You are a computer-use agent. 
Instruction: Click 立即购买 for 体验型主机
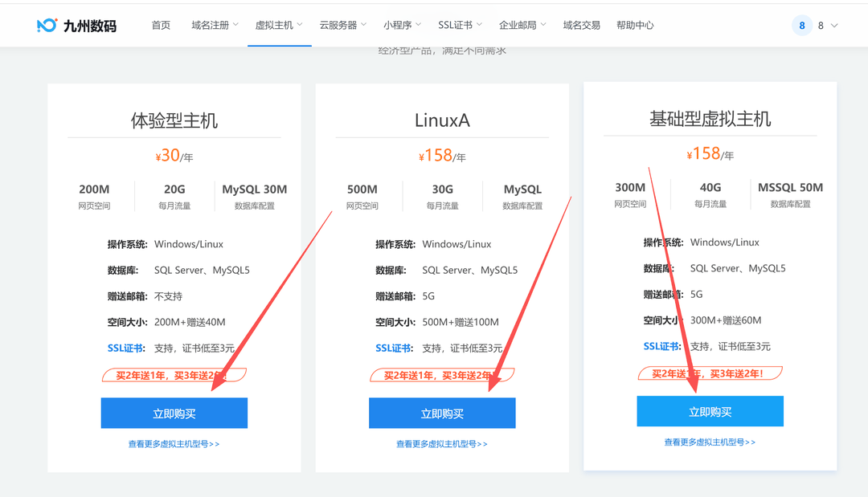point(174,413)
